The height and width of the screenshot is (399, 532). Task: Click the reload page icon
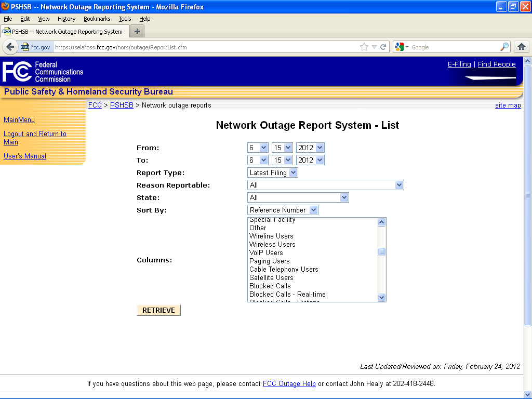point(383,47)
